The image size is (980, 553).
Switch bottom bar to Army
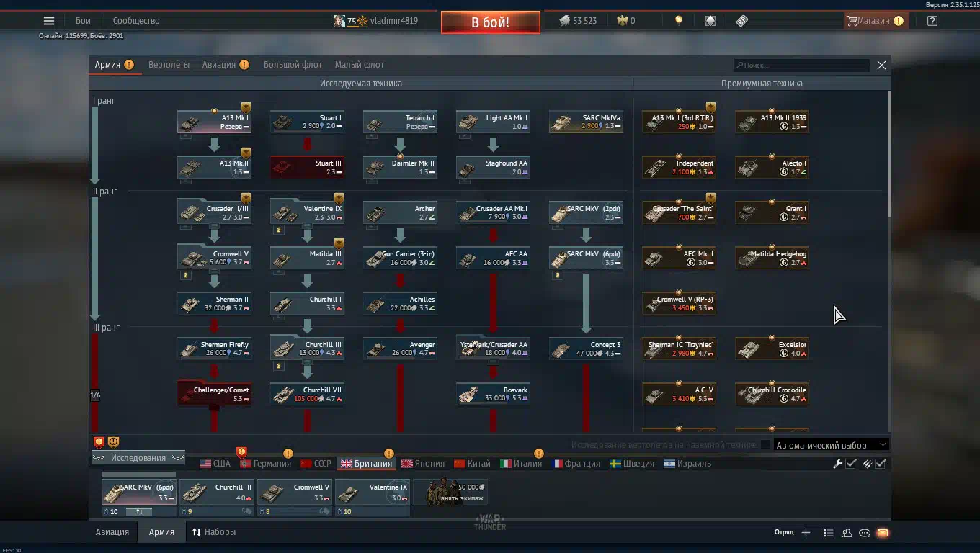coord(161,532)
